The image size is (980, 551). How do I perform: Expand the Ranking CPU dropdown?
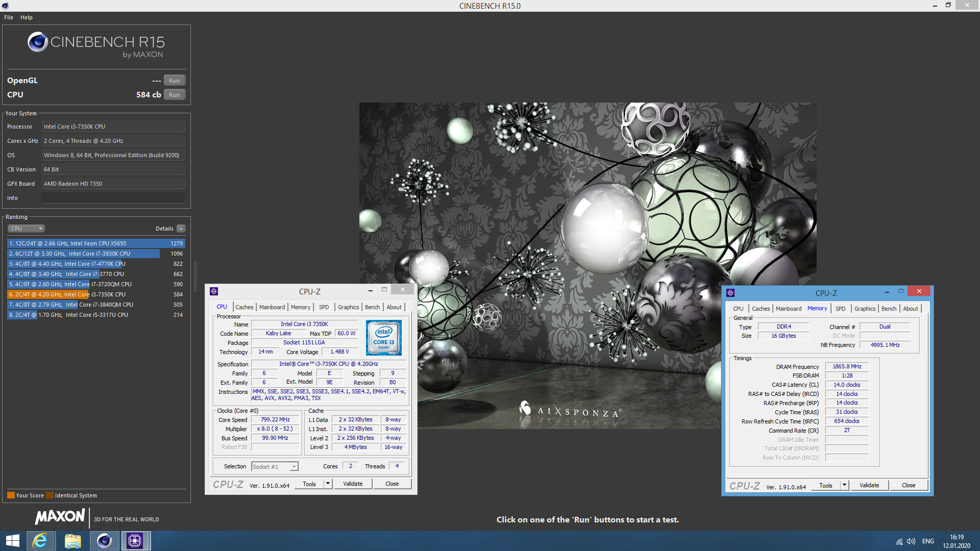[x=27, y=229]
